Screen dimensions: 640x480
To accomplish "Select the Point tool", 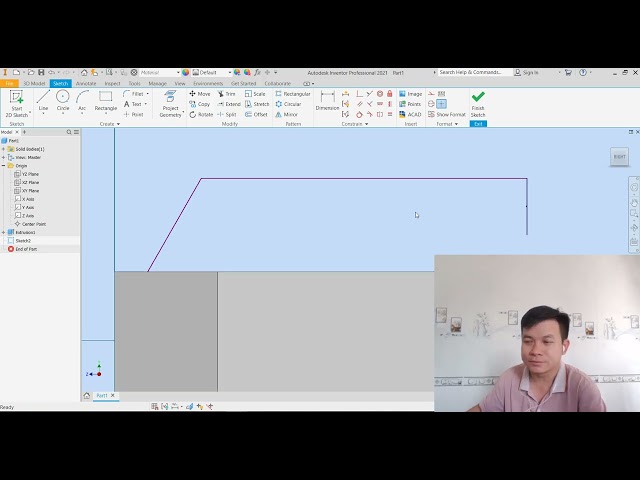I will point(133,115).
